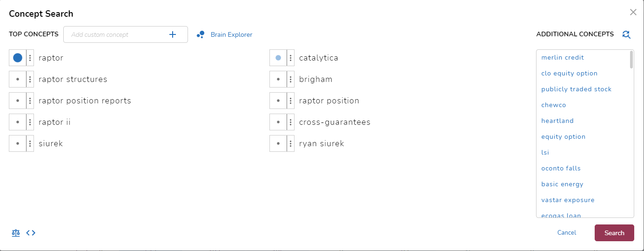Expand options for raptor ii
This screenshot has height=251, width=644.
pyautogui.click(x=30, y=122)
